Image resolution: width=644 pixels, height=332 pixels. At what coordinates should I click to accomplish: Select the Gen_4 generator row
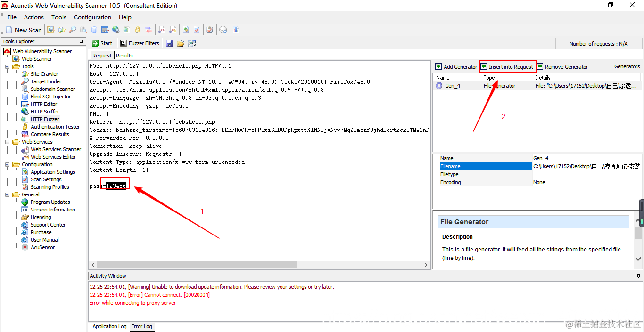537,86
